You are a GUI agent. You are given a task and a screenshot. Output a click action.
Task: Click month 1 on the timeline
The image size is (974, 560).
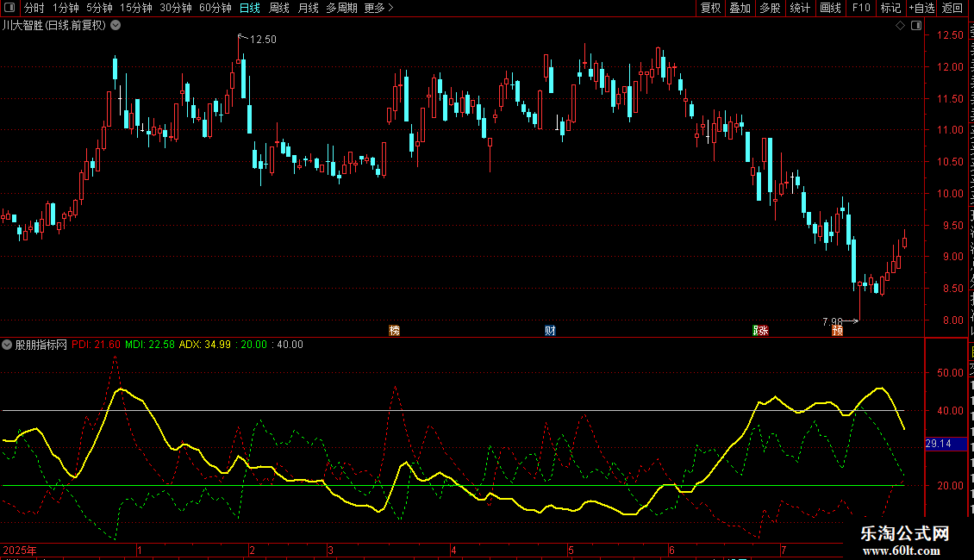[140, 550]
